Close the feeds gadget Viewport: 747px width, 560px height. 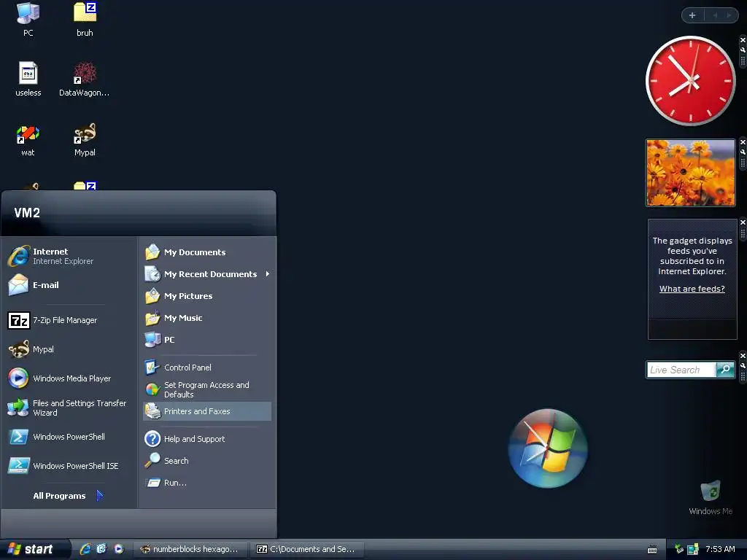point(743,222)
